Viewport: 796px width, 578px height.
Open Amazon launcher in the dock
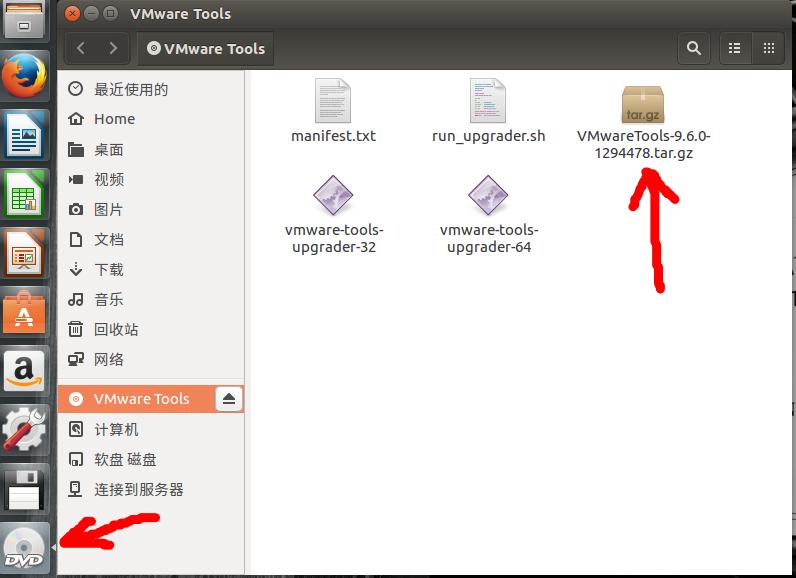click(24, 370)
